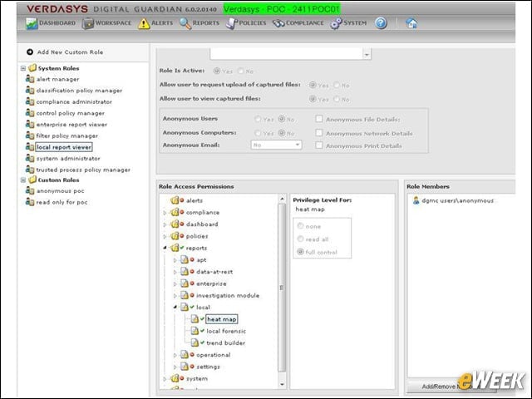Select the local report viewer role
Viewport: 532px width, 399px height.
coord(64,147)
